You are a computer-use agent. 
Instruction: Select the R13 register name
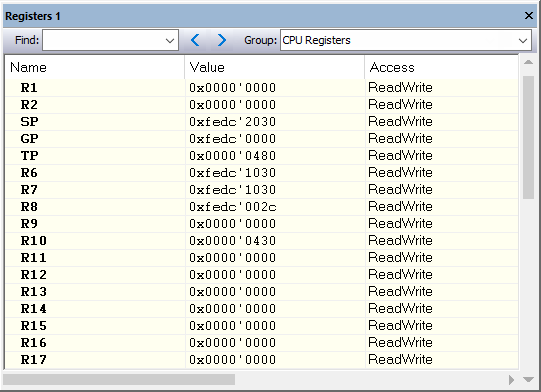pyautogui.click(x=33, y=292)
